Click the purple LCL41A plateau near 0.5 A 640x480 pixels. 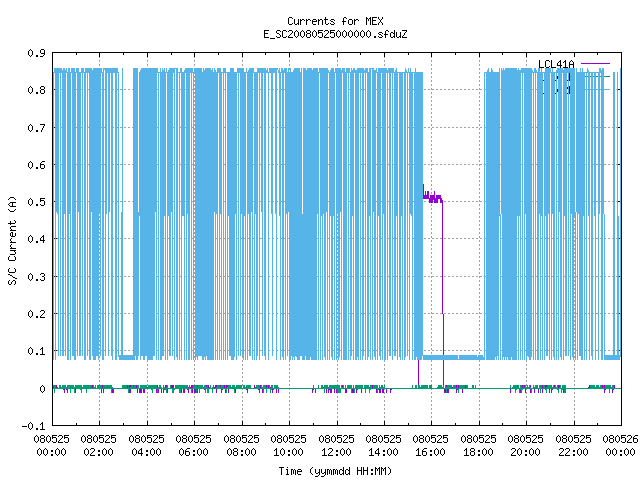click(433, 198)
